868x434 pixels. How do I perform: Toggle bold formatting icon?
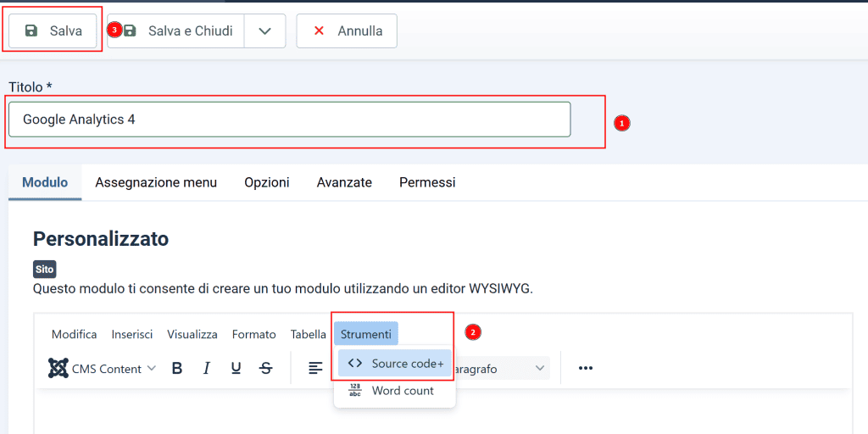coord(177,368)
